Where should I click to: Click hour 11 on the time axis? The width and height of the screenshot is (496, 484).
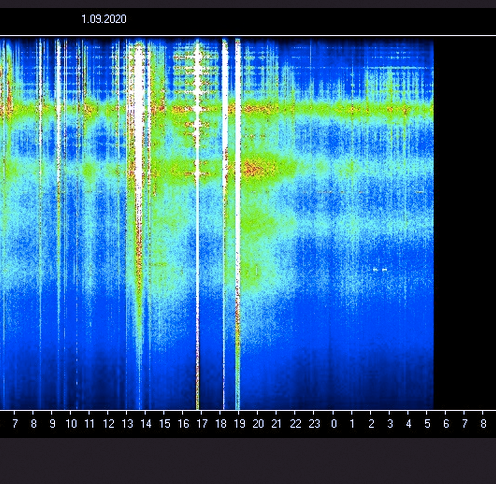(x=90, y=424)
